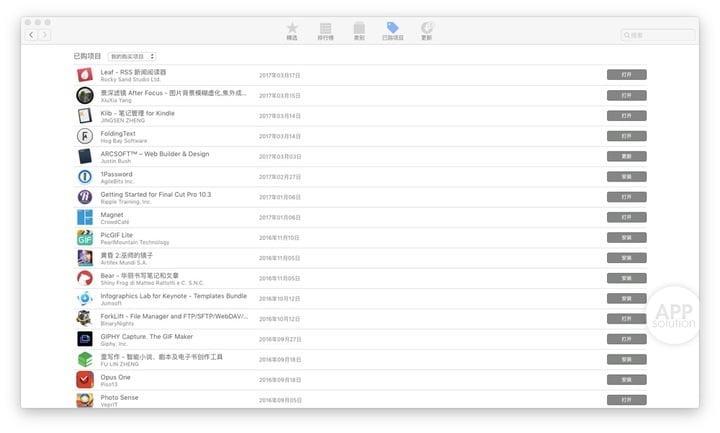Image resolution: width=720 pixels, height=433 pixels.
Task: Click the Photo Sense app icon
Action: tap(85, 399)
